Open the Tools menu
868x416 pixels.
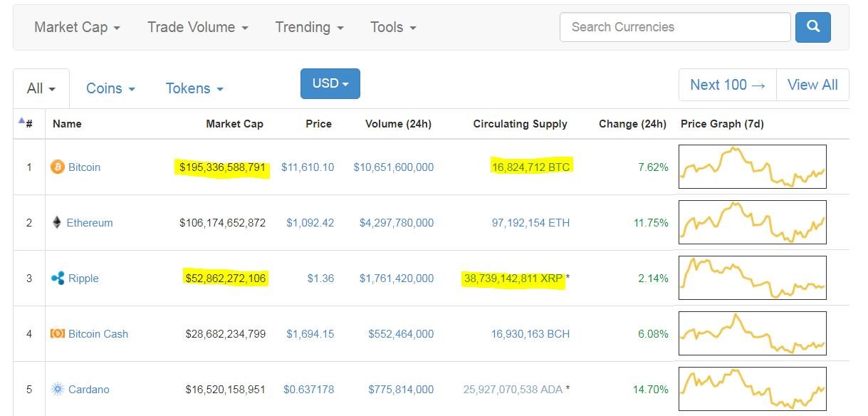[x=393, y=27]
